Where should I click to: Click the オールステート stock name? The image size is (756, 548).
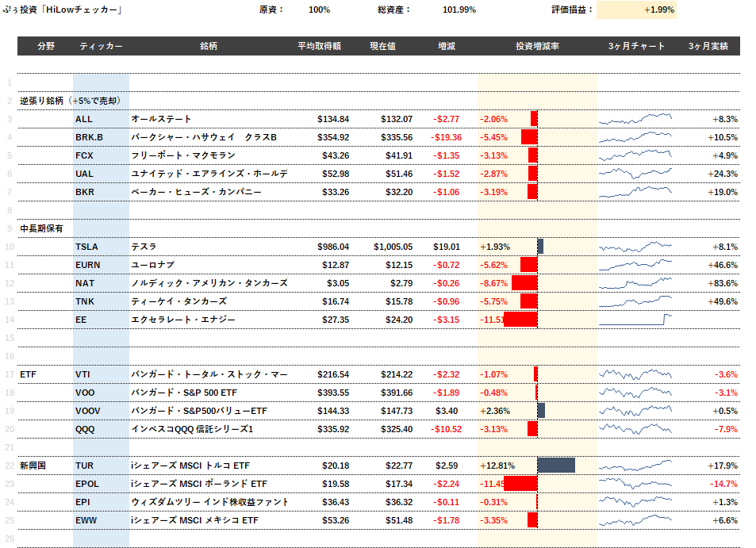161,119
